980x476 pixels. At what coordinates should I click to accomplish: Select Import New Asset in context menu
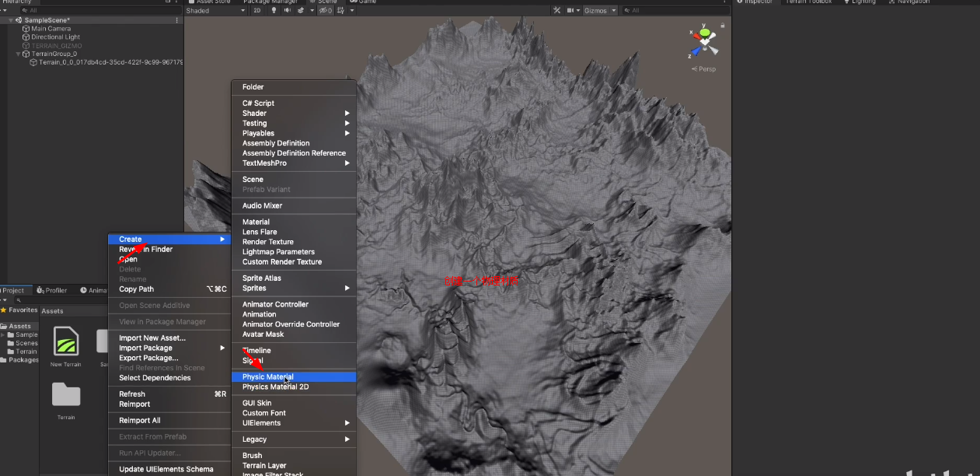pyautogui.click(x=169, y=338)
